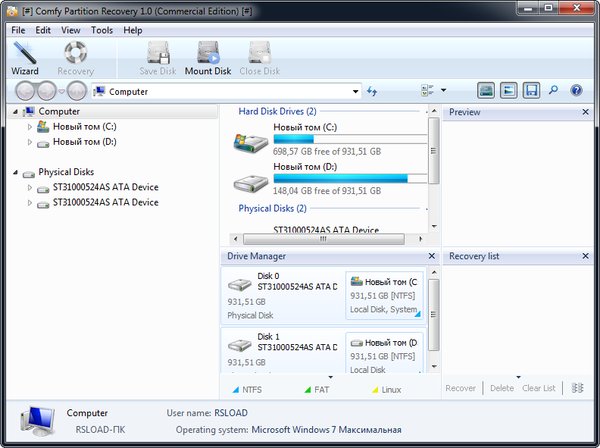The height and width of the screenshot is (448, 600).
Task: Select the D: partition block on Disk 1
Action: click(385, 353)
